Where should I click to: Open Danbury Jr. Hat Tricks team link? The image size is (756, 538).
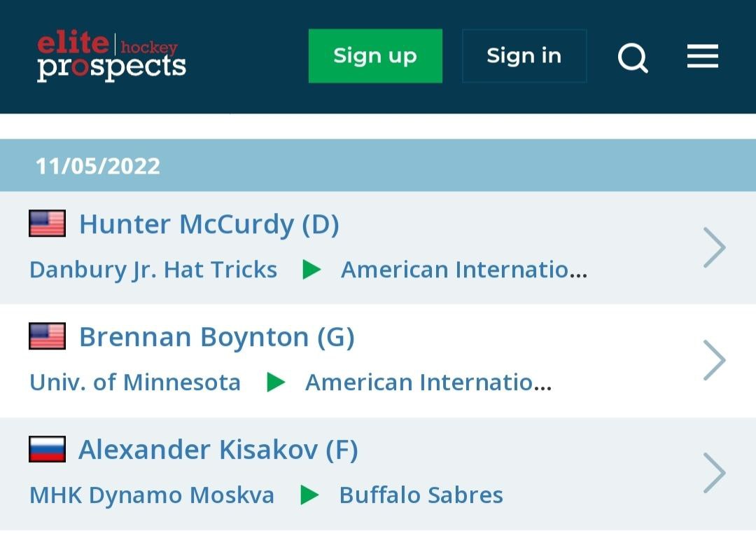click(153, 270)
